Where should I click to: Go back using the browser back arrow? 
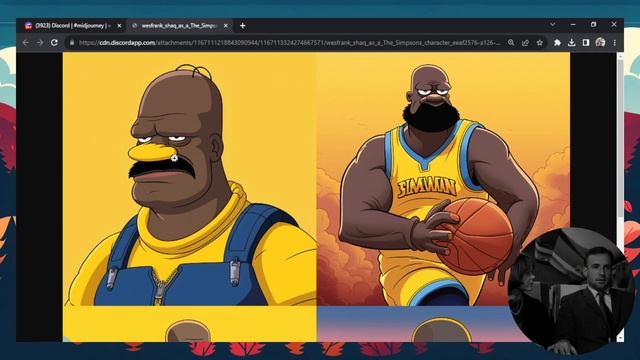coord(26,42)
